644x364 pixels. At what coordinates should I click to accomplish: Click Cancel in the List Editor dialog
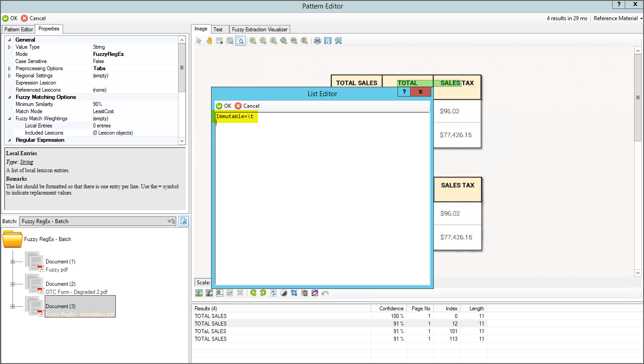tap(247, 106)
